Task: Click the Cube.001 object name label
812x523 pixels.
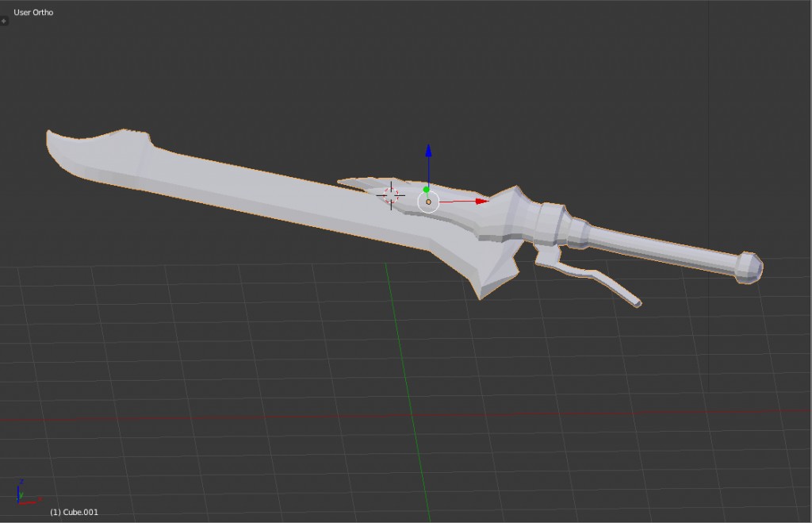Action: [75, 512]
